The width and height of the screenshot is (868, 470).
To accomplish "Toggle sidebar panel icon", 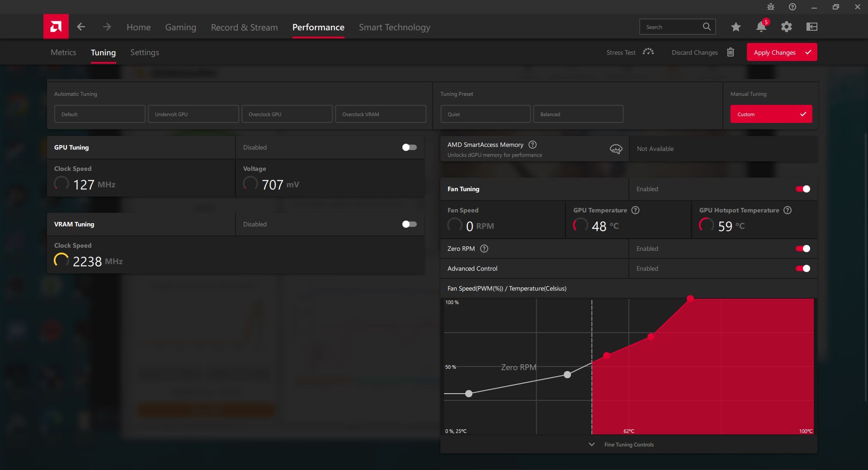I will [x=812, y=27].
